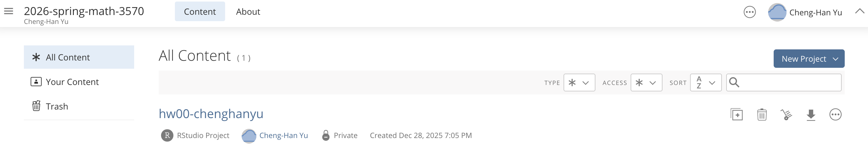Screen dimensions: 868x146
Task: Expand the ACCESS filter dropdown
Action: pos(646,83)
